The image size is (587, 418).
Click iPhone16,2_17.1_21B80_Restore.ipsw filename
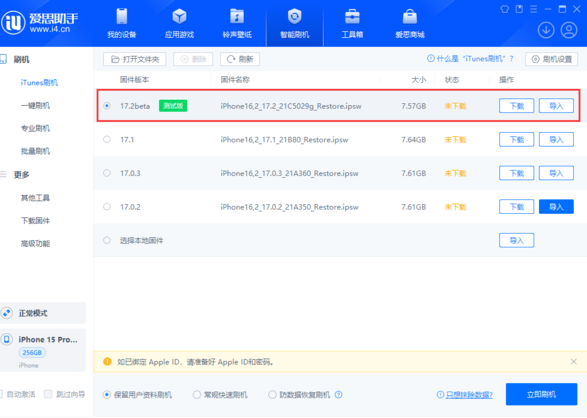(x=284, y=140)
